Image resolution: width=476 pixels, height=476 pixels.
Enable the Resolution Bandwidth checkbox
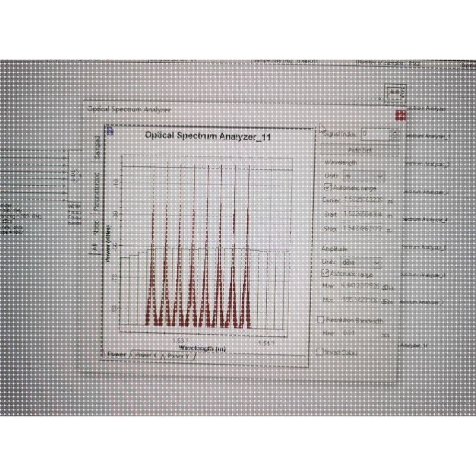coord(320,320)
